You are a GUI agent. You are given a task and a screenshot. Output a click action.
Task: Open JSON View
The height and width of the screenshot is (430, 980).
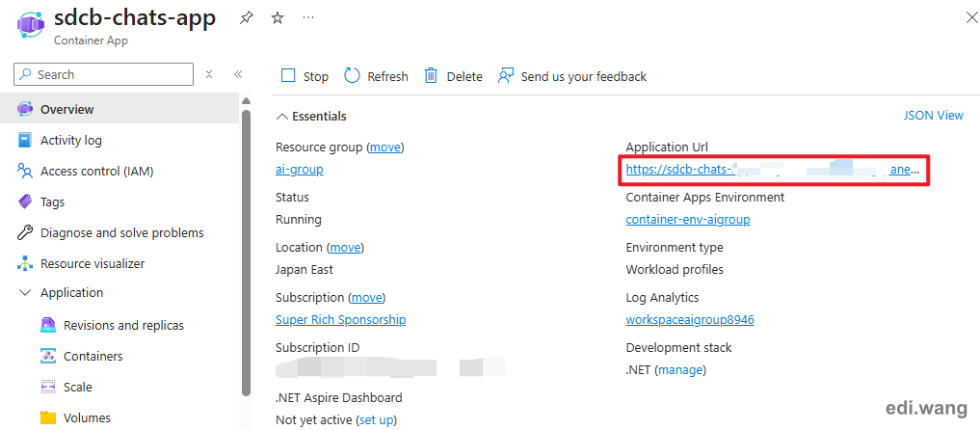coord(933,116)
